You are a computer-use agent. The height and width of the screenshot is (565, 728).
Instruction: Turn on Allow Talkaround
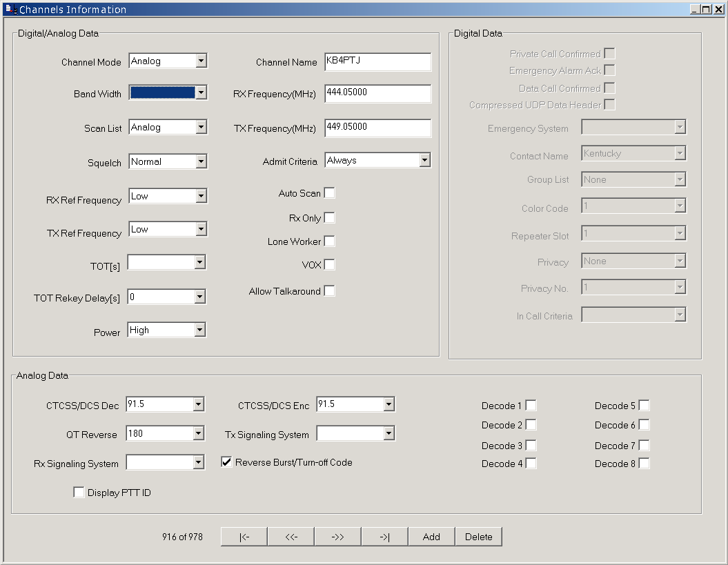coord(330,290)
